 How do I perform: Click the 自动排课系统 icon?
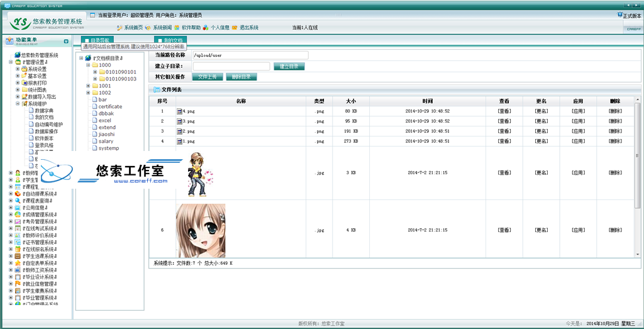pyautogui.click(x=18, y=194)
